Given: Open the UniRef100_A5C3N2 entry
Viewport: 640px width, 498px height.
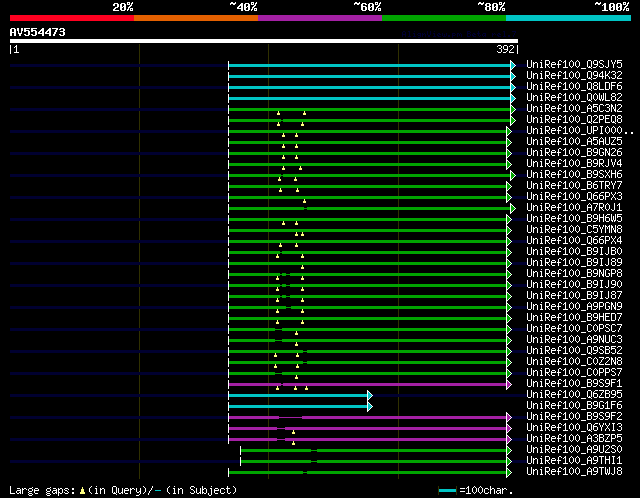Looking at the screenshot, I should point(574,108).
